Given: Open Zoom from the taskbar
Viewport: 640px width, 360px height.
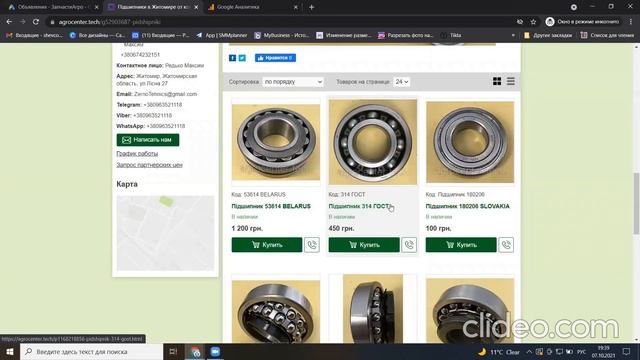Looking at the screenshot, I should (215, 351).
